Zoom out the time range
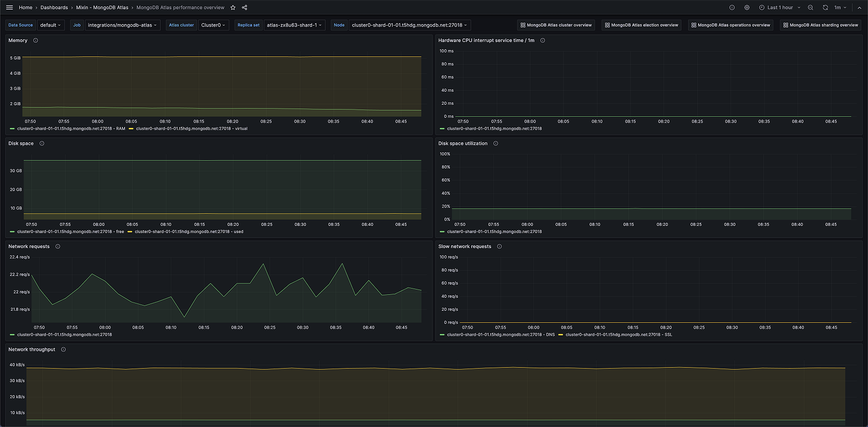Viewport: 868px width, 427px height. tap(811, 8)
